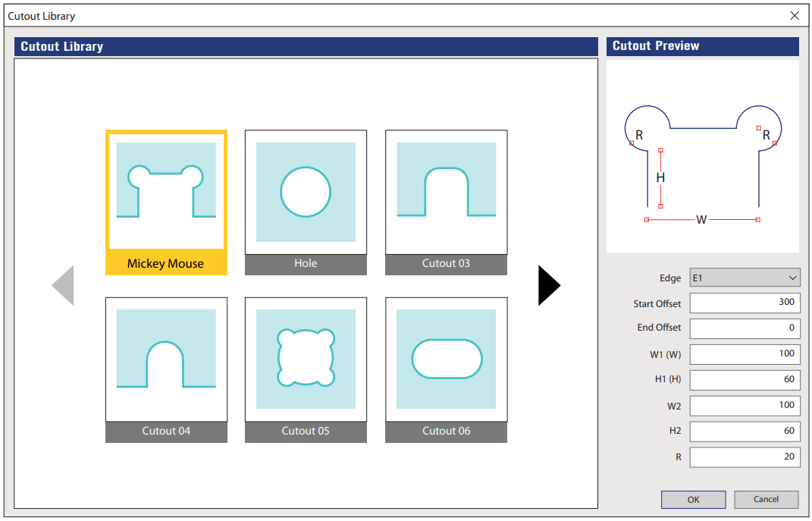Image resolution: width=812 pixels, height=521 pixels.
Task: Click the H dimension marker in preview
Action: point(660,178)
